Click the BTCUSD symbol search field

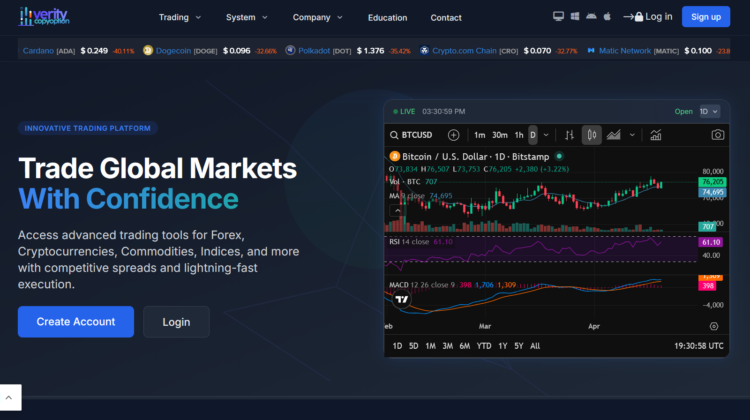coord(414,135)
